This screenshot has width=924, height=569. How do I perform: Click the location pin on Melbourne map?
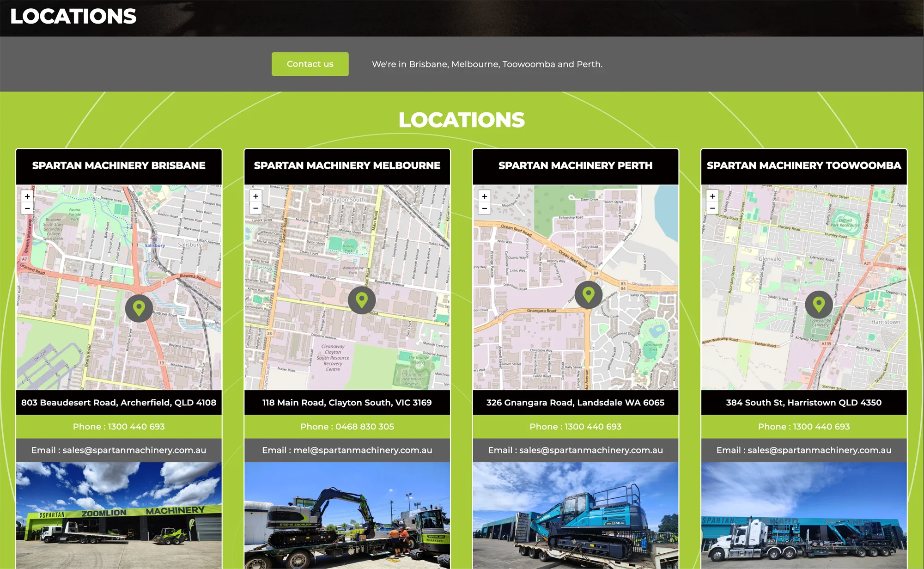click(x=362, y=300)
